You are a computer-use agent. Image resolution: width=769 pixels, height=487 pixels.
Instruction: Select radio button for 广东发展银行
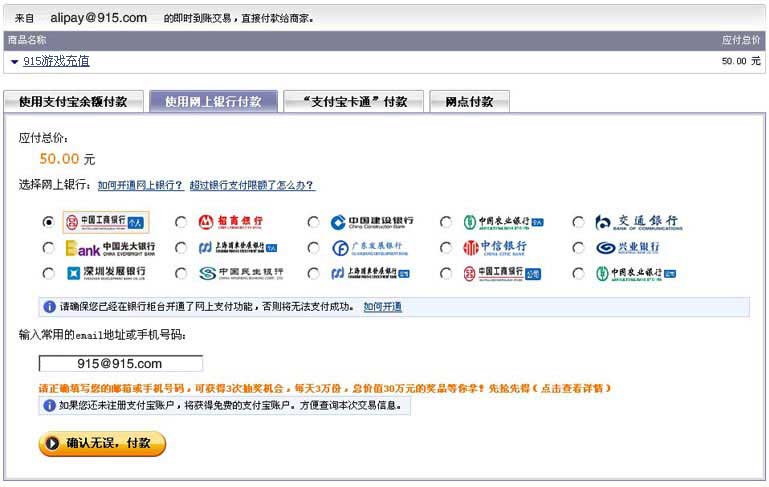pyautogui.click(x=313, y=248)
